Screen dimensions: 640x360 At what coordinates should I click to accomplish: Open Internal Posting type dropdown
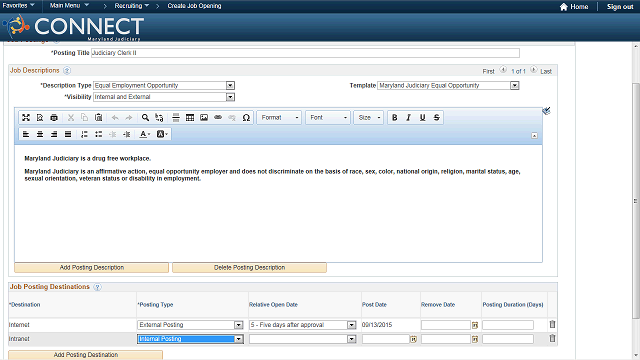190,339
